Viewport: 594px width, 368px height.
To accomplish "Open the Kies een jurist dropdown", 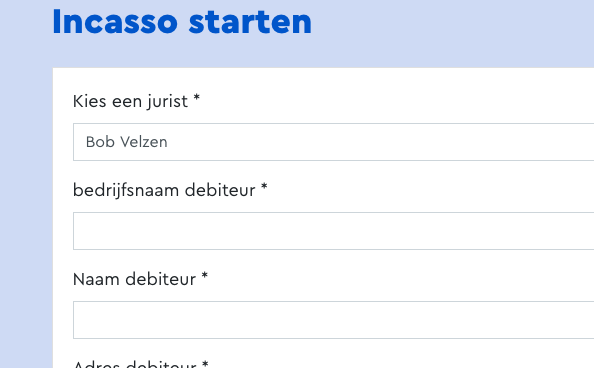I will [x=333, y=142].
